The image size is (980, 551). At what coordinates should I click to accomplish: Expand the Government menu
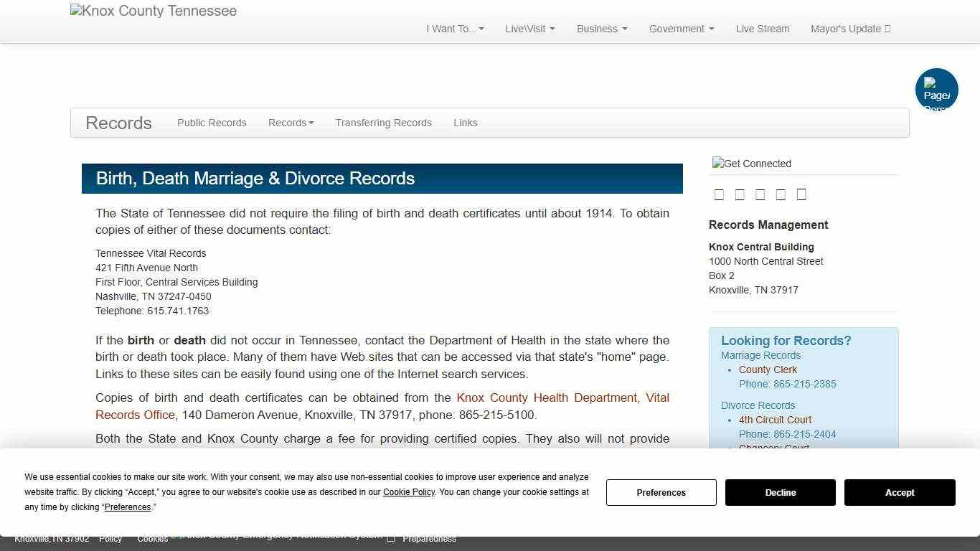pos(680,29)
